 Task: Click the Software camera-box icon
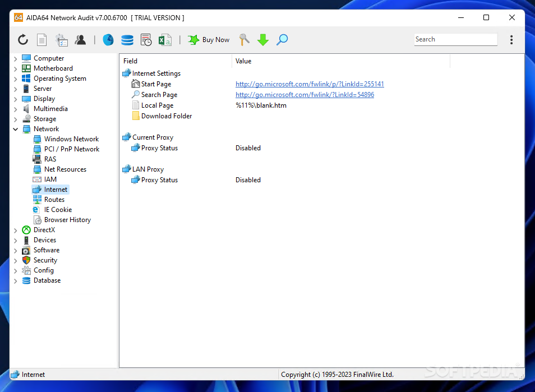[26, 250]
